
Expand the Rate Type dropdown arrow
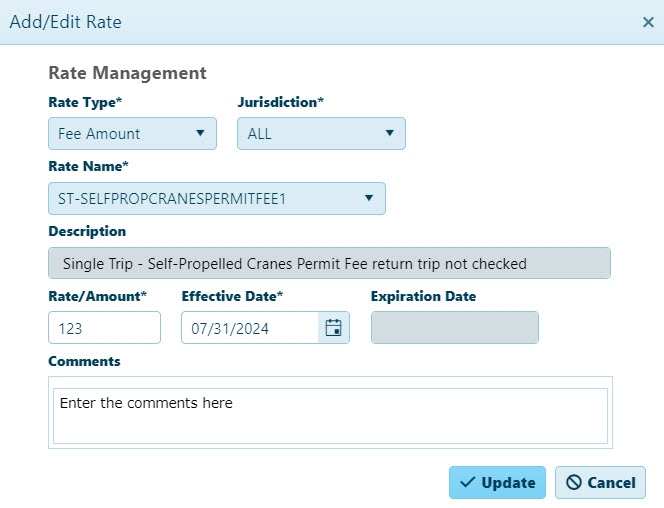[x=200, y=133]
